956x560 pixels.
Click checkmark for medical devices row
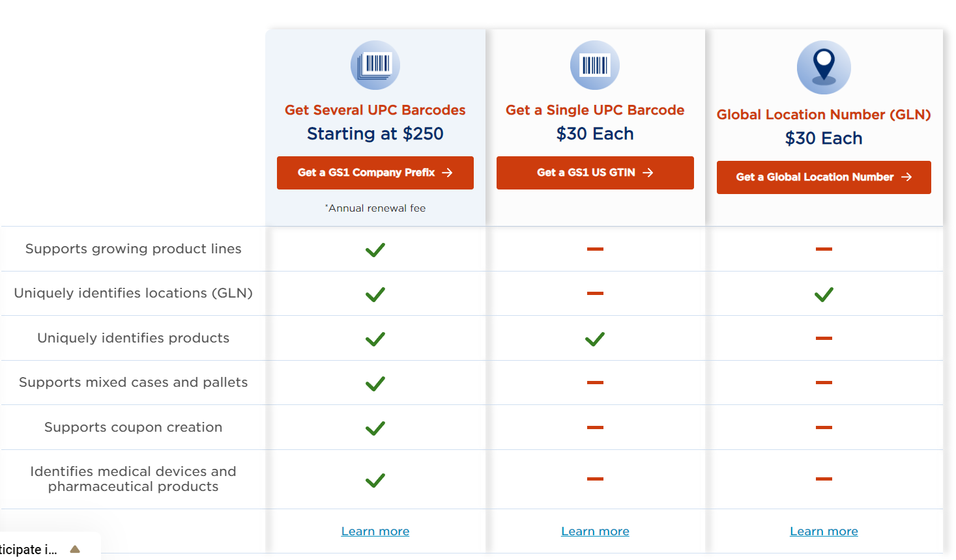[375, 480]
